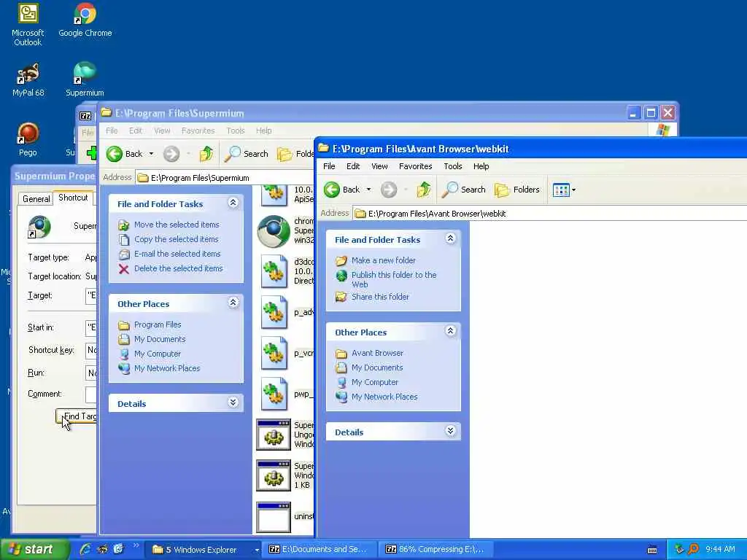747x560 pixels.
Task: Open MyPal 68 desktop shortcut
Action: tap(28, 80)
